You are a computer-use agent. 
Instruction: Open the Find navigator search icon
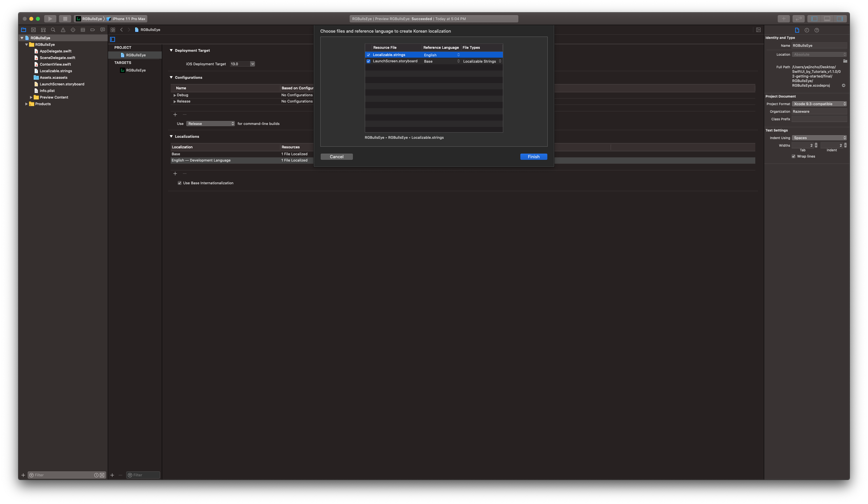tap(53, 30)
